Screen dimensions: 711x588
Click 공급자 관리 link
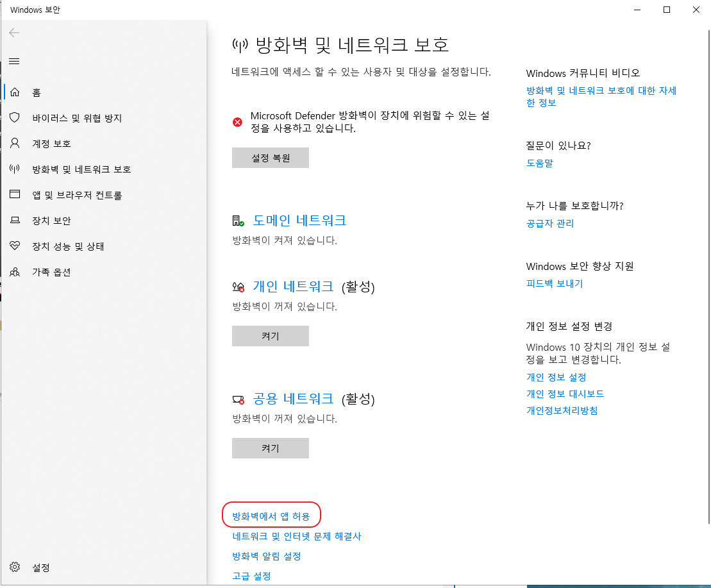coord(550,224)
